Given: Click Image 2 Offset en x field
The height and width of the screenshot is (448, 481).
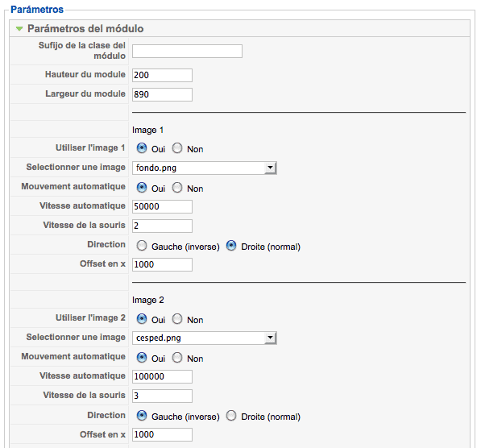Looking at the screenshot, I should tap(162, 434).
